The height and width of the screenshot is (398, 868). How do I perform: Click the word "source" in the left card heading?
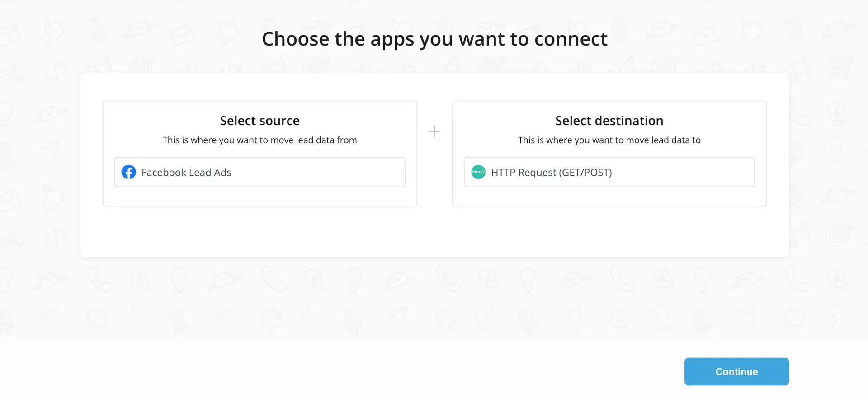coord(279,121)
